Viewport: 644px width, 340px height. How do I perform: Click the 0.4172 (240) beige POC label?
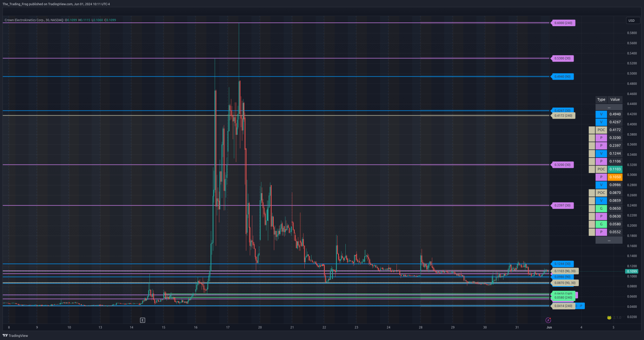tap(563, 115)
